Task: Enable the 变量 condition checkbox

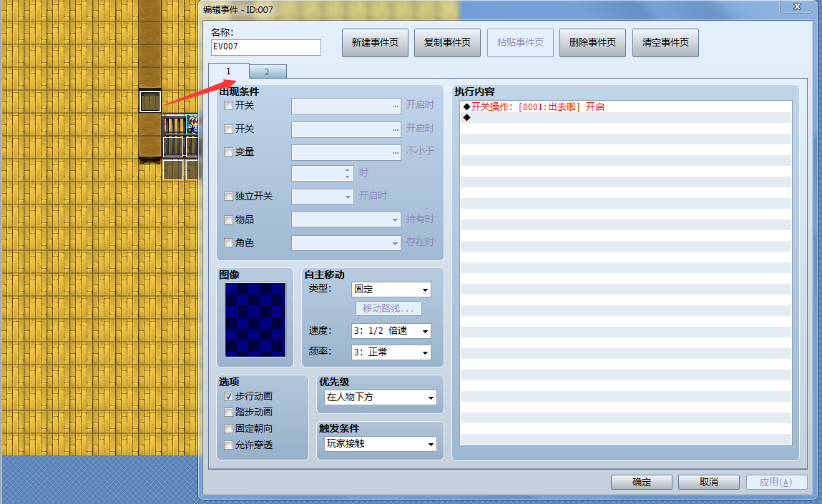Action: click(x=228, y=152)
